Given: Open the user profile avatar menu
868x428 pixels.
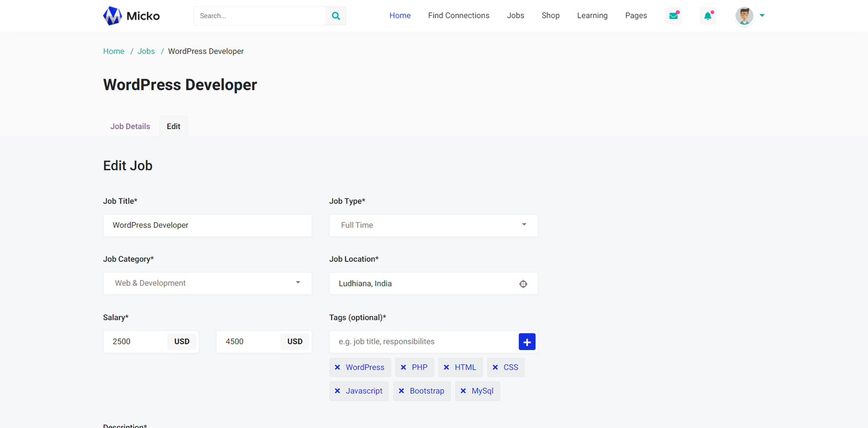Looking at the screenshot, I should 745,16.
